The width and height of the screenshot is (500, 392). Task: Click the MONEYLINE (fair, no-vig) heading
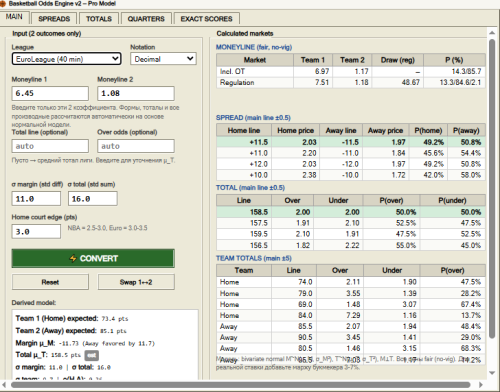coord(254,47)
